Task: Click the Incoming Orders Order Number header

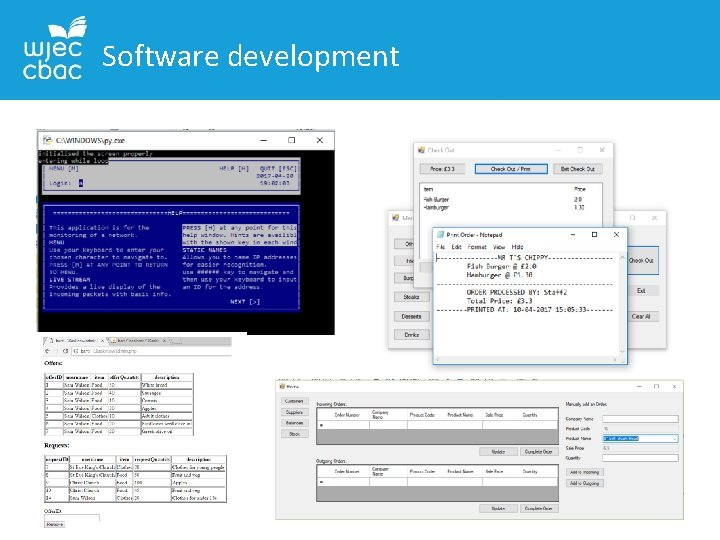Action: click(x=347, y=415)
